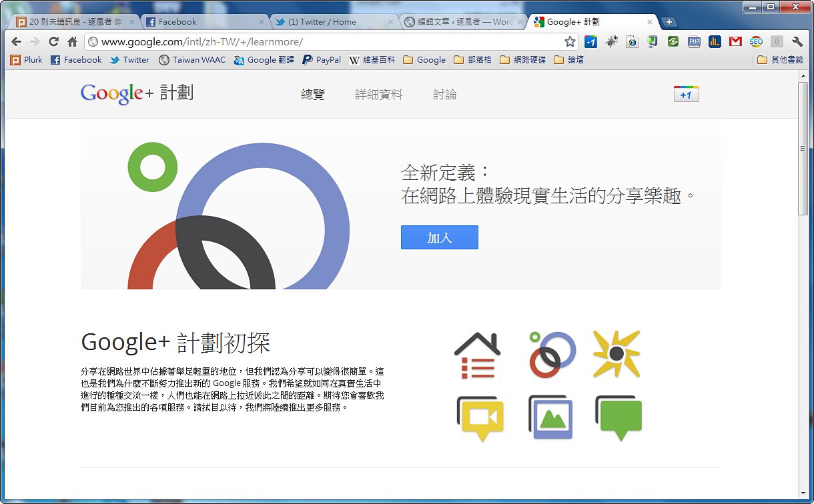814x504 pixels.
Task: Open the wrench settings menu
Action: [x=797, y=42]
